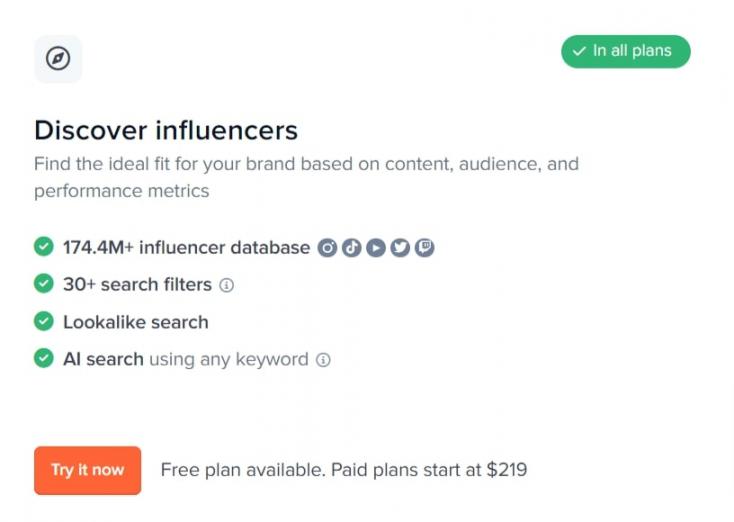Click green checkmark beside influencer database

click(43, 247)
